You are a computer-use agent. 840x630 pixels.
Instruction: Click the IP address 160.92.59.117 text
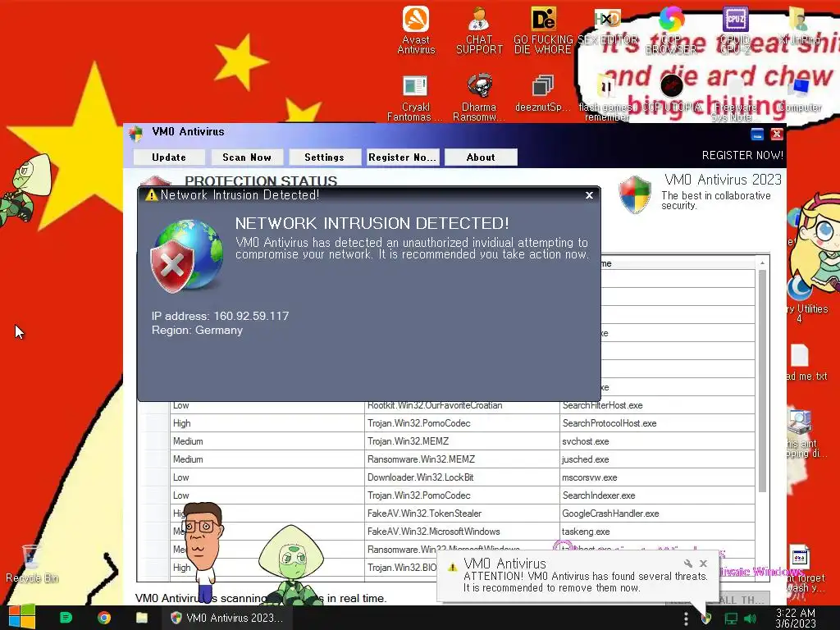tap(220, 316)
